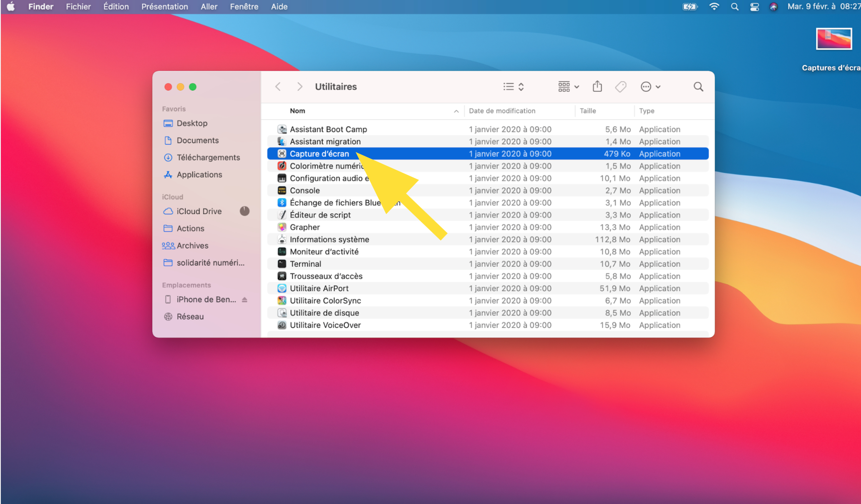Select Documents in the sidebar
This screenshot has width=861, height=504.
(x=191, y=140)
